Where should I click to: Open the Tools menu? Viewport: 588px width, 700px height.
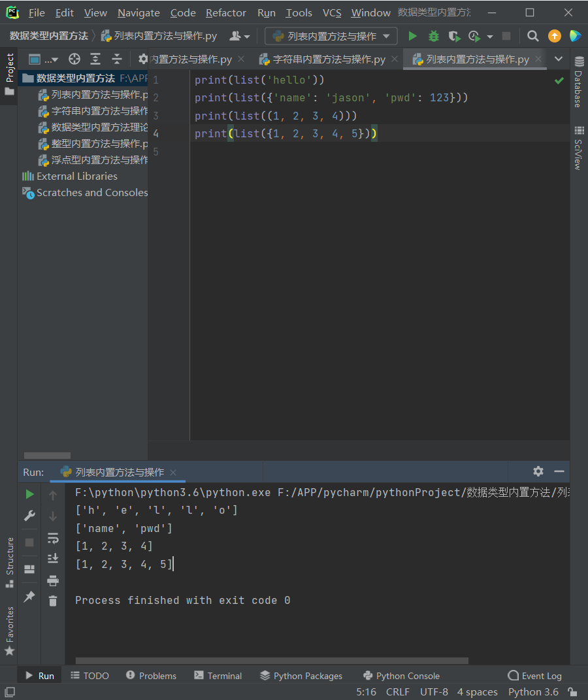pyautogui.click(x=299, y=13)
